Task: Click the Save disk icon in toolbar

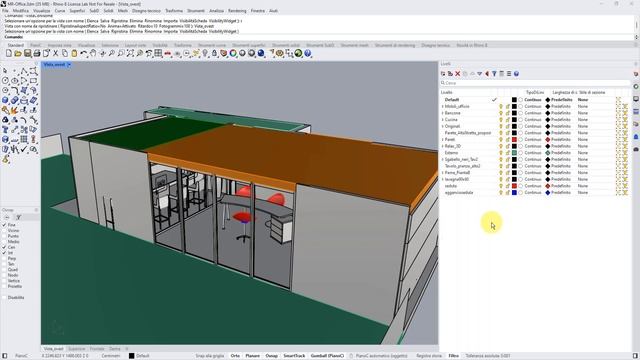Action: pos(27,53)
